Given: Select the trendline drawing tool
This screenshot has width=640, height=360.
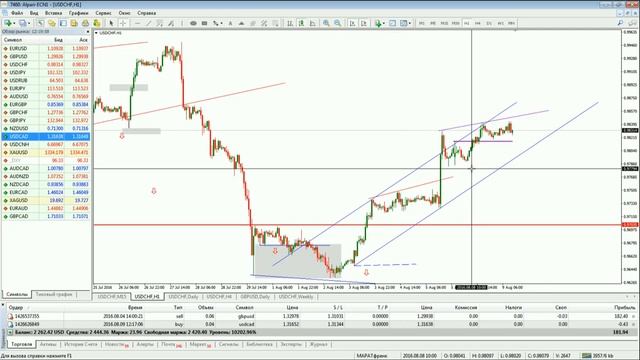Looking at the screenshot, I should click(149, 23).
